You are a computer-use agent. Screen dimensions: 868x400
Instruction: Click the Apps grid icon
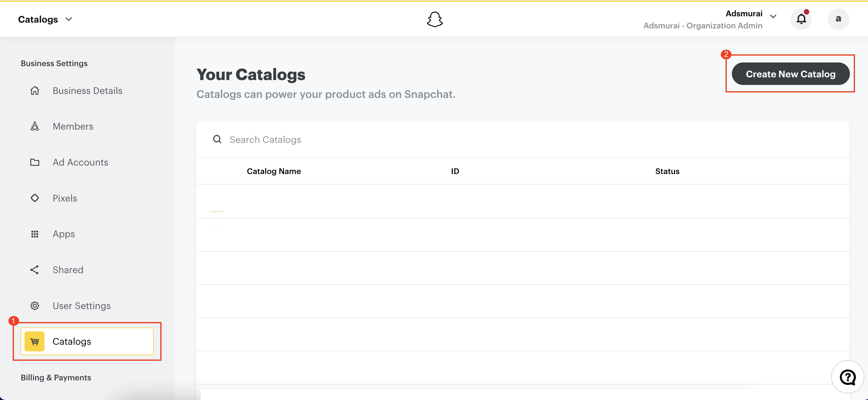click(x=35, y=234)
